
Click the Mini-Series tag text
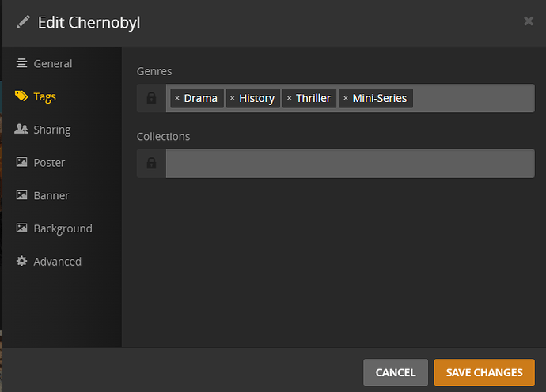pos(380,98)
